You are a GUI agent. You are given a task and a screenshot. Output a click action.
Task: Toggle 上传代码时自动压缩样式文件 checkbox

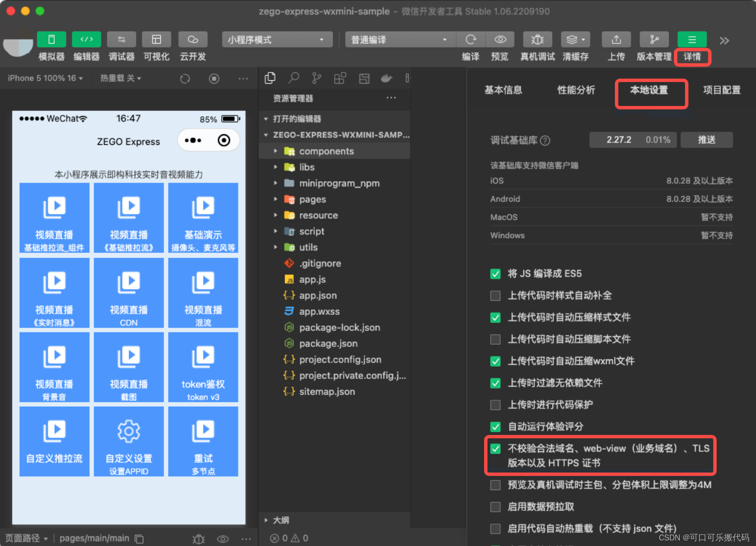click(496, 317)
